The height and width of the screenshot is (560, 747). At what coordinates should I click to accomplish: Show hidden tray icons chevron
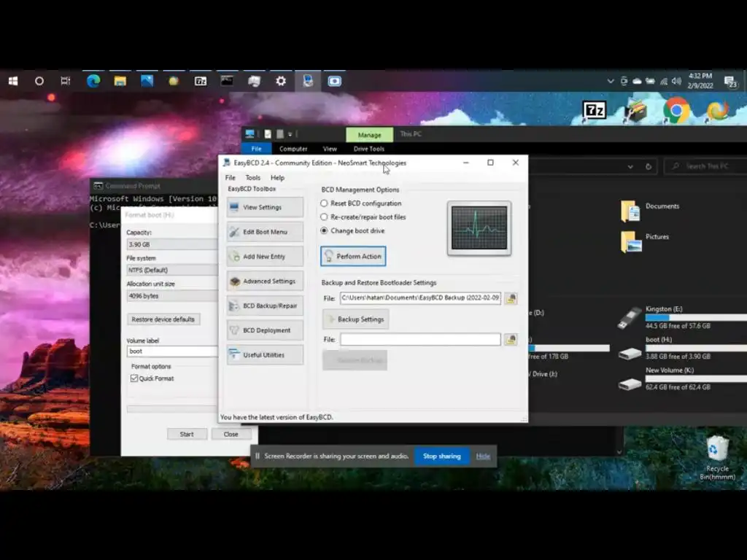pyautogui.click(x=611, y=82)
